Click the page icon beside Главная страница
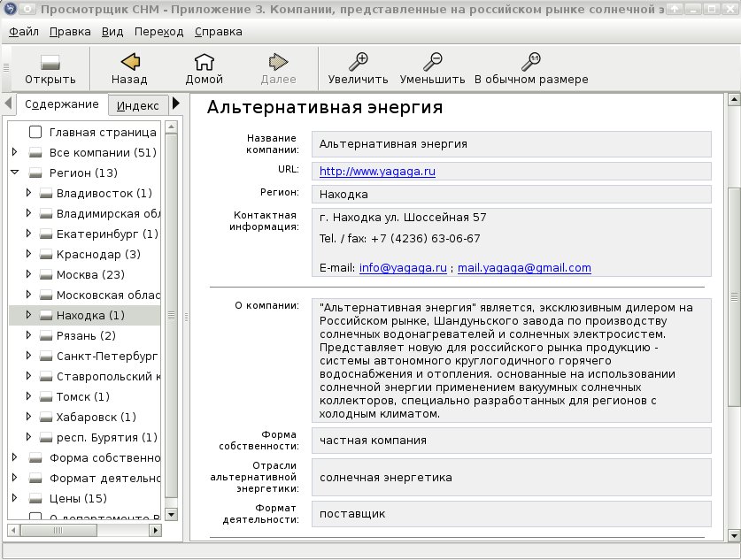This screenshot has width=741, height=560. click(x=35, y=132)
